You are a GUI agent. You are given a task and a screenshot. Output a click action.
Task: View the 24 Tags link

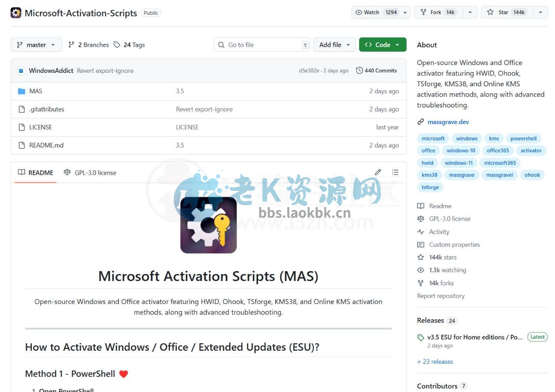129,45
